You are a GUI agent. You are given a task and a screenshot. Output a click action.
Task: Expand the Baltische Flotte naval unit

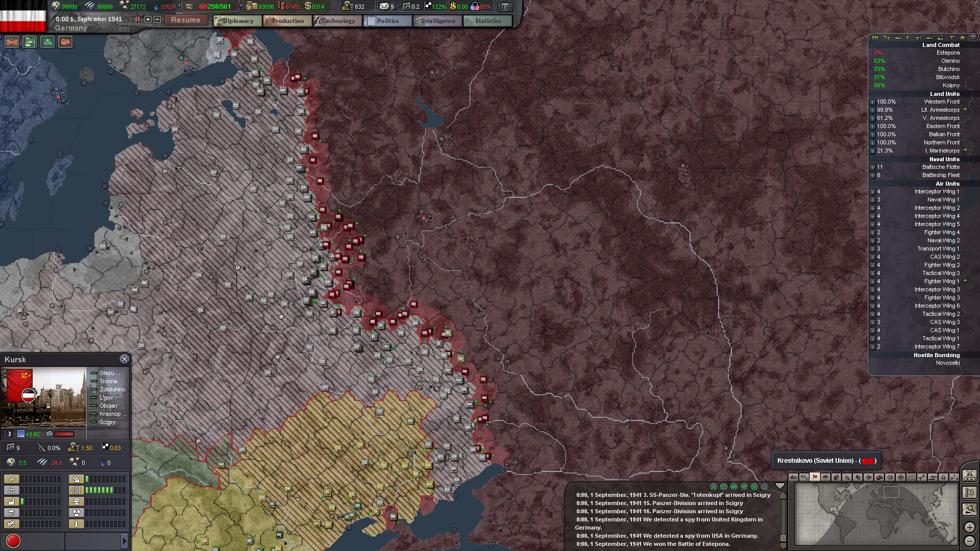[x=873, y=167]
